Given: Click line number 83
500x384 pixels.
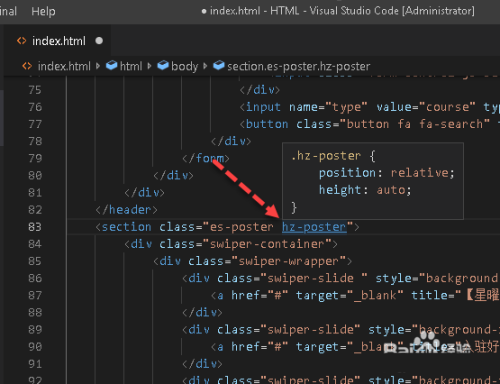Looking at the screenshot, I should 35,227.
